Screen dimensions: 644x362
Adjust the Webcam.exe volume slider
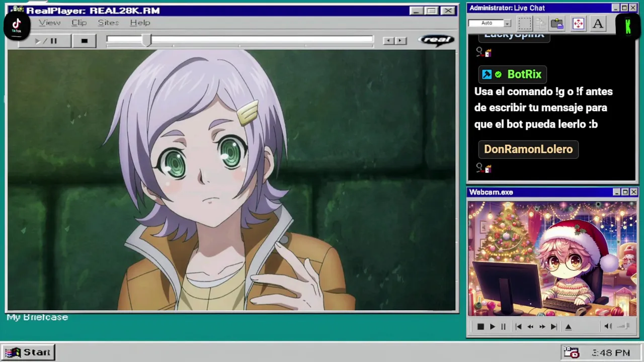coord(624,326)
